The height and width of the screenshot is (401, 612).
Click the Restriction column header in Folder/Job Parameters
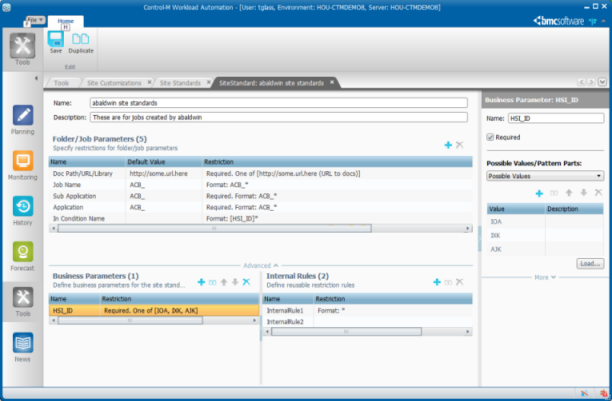click(x=337, y=162)
